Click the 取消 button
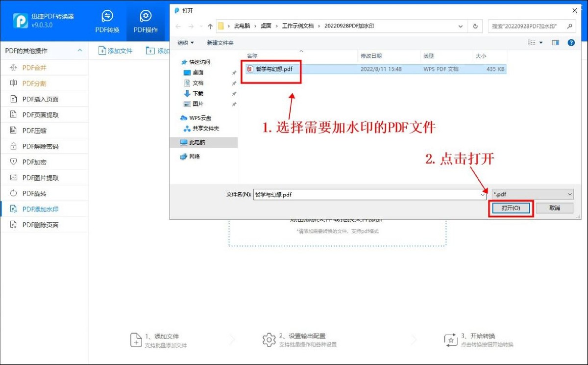Screen dimensions: 588x365 [x=555, y=208]
